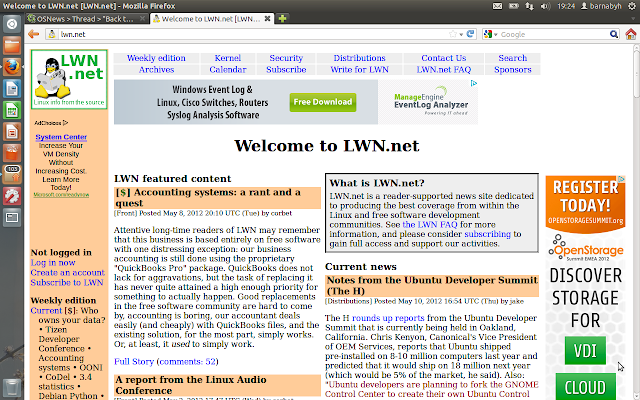Switch to the OSNews Thread tab
Viewport: 640px width, 400px height.
pyautogui.click(x=87, y=18)
